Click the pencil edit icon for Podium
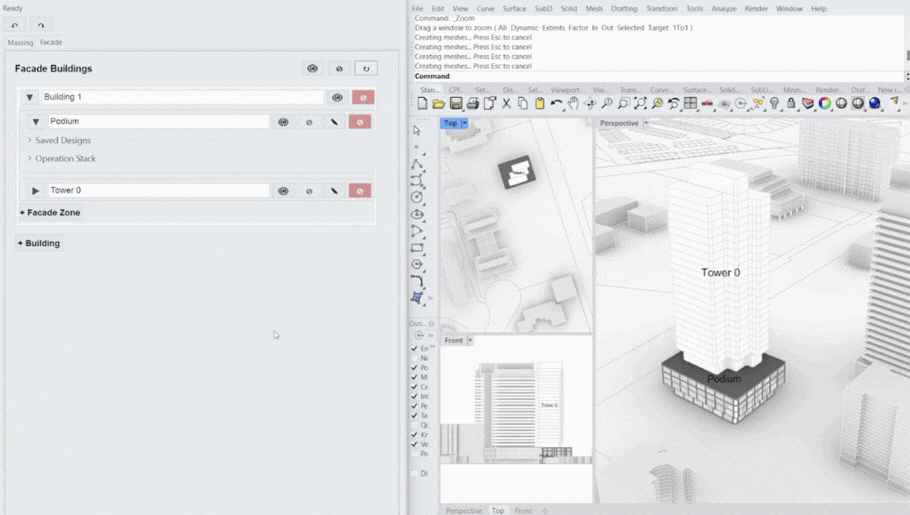 pos(334,122)
